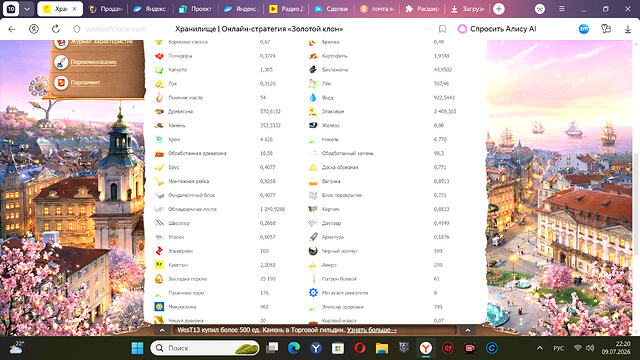The width and height of the screenshot is (640, 360).
Task: Expand the tab group dropdown arrow
Action: tap(27, 9)
